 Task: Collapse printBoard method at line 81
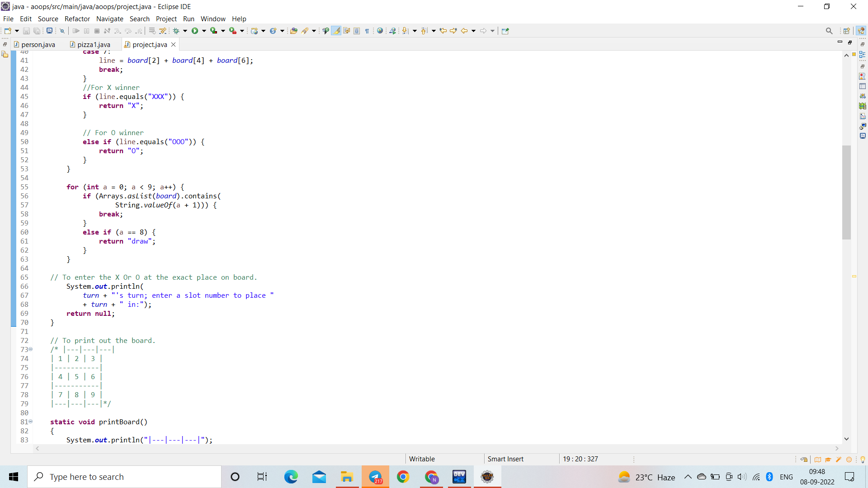31,422
